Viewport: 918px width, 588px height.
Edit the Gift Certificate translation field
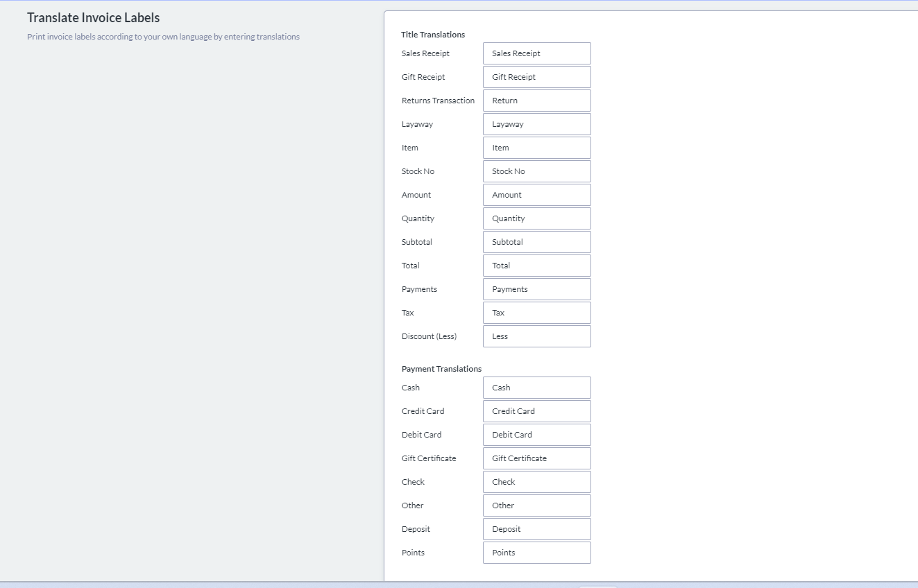(x=536, y=458)
